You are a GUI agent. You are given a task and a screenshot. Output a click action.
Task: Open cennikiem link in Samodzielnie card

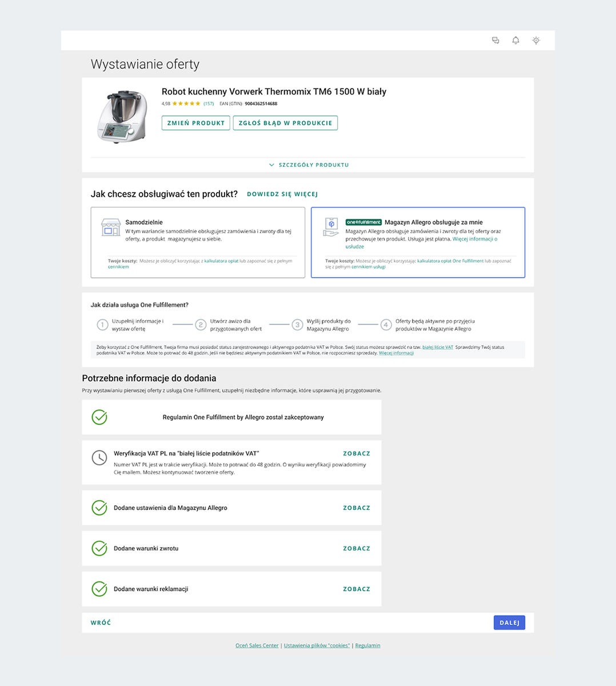[x=118, y=267]
